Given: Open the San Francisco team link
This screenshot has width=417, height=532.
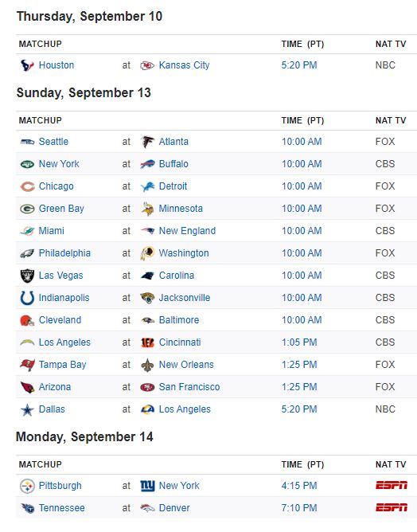Looking at the screenshot, I should (x=189, y=387).
